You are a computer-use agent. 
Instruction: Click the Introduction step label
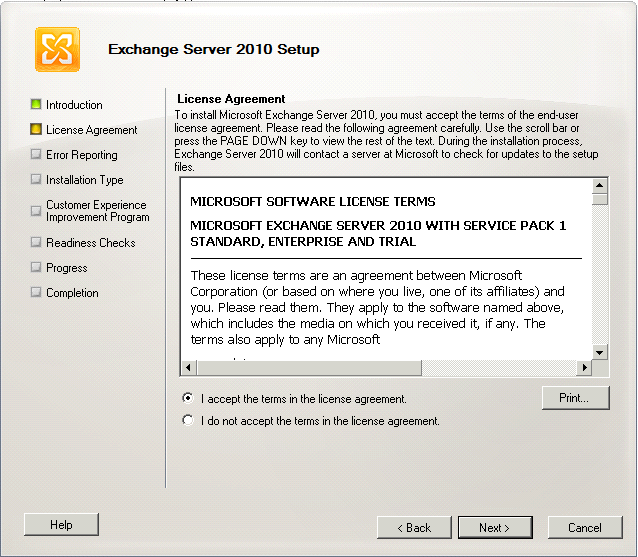[74, 105]
